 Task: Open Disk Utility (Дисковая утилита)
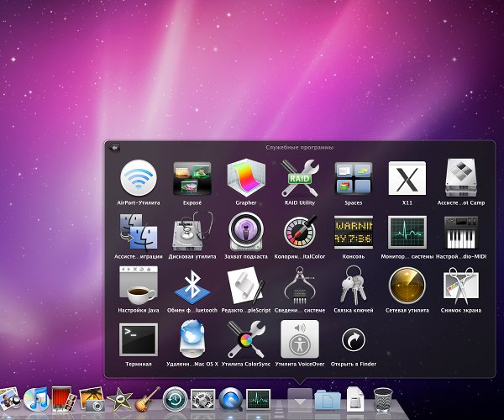pos(192,231)
